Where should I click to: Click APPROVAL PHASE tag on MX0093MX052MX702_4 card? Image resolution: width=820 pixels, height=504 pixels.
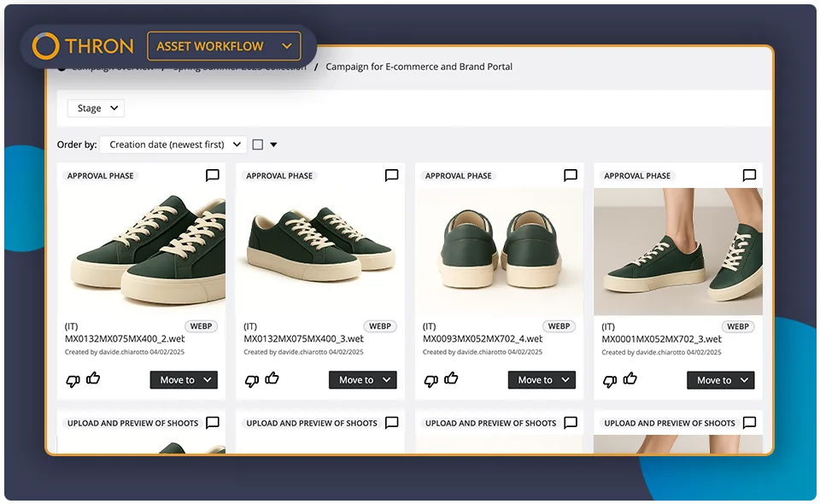(x=458, y=176)
